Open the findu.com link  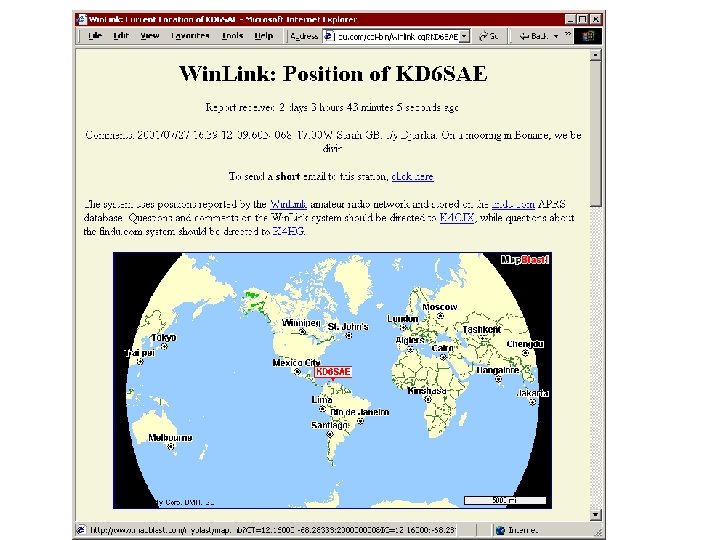513,204
